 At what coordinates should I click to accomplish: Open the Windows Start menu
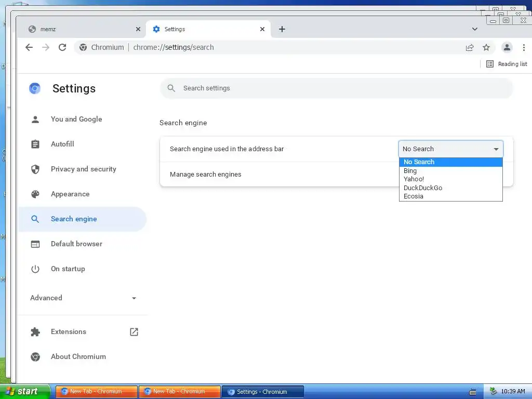click(24, 392)
